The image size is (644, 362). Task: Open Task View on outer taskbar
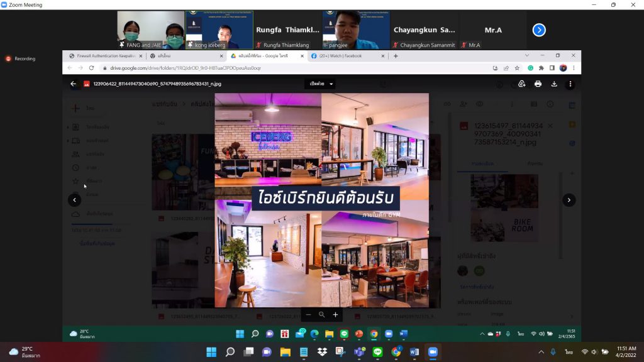(248, 352)
